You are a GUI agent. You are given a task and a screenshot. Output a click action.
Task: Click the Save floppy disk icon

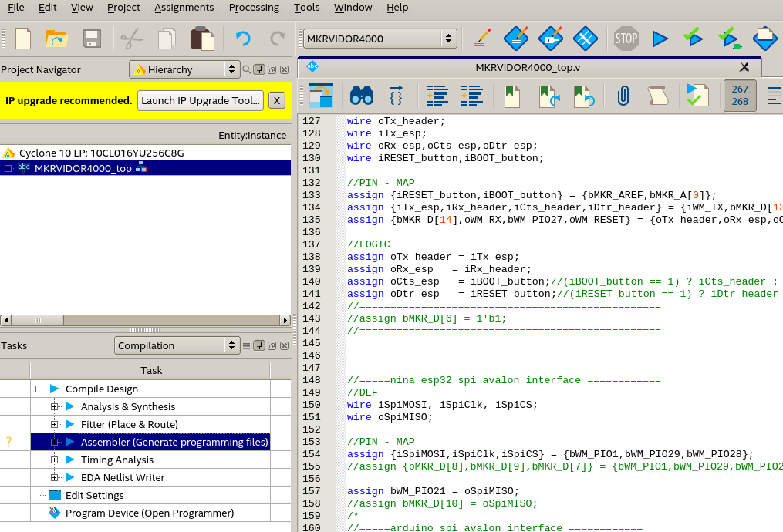[92, 39]
